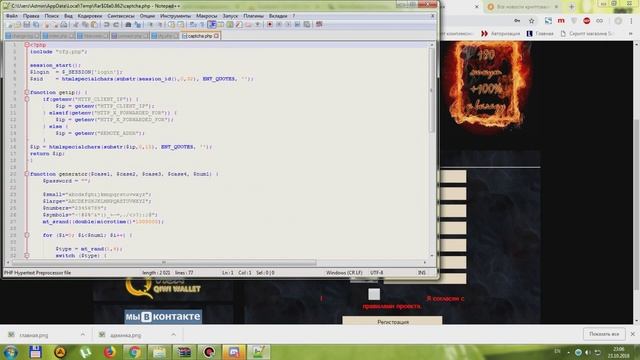Click the Save recorded macro icon
The width and height of the screenshot is (640, 360).
tap(307, 24)
